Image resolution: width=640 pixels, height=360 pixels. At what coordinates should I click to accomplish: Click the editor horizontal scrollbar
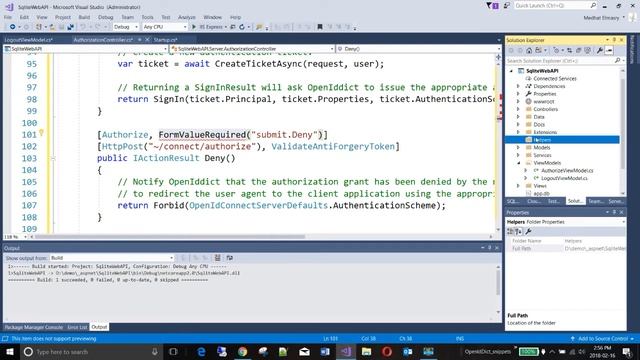coord(169,236)
